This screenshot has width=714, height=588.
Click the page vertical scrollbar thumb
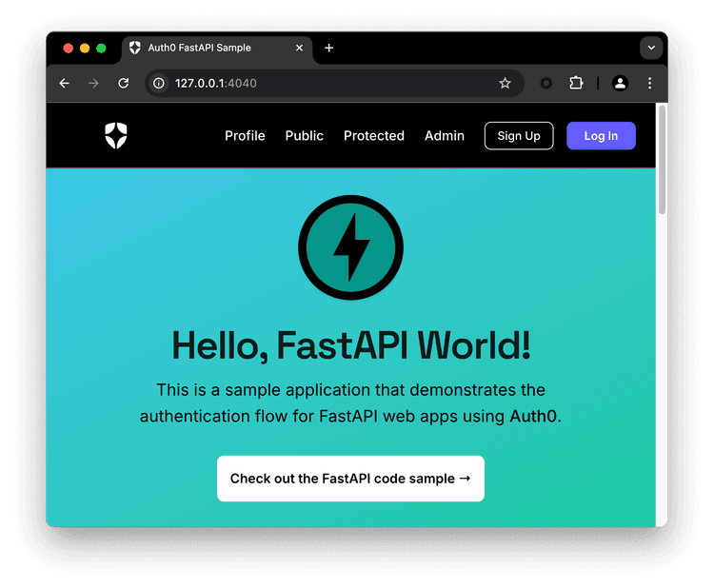tap(662, 159)
